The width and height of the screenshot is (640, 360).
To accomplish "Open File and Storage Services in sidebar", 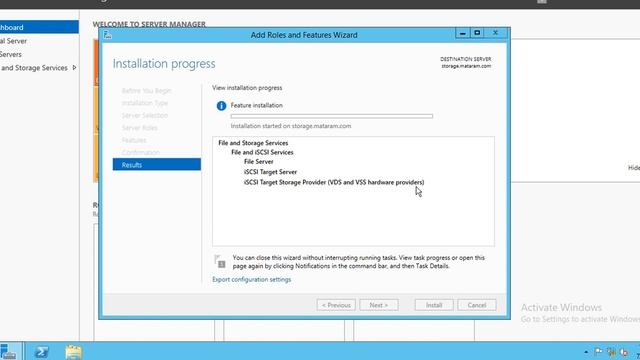I will pos(34,68).
